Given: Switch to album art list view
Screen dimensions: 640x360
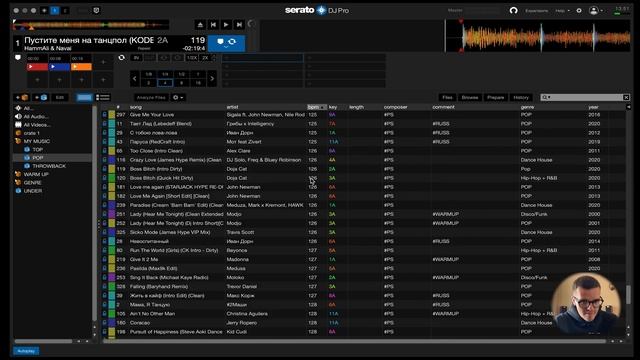Looking at the screenshot, I should tap(102, 98).
